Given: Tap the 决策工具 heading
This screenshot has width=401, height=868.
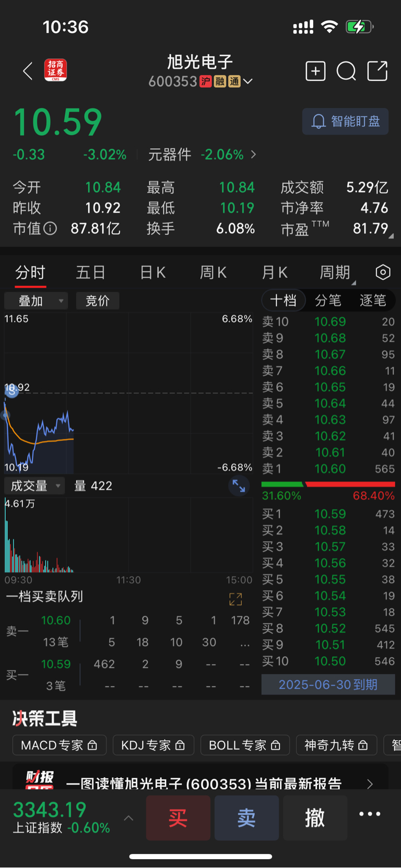Looking at the screenshot, I should pyautogui.click(x=45, y=719).
